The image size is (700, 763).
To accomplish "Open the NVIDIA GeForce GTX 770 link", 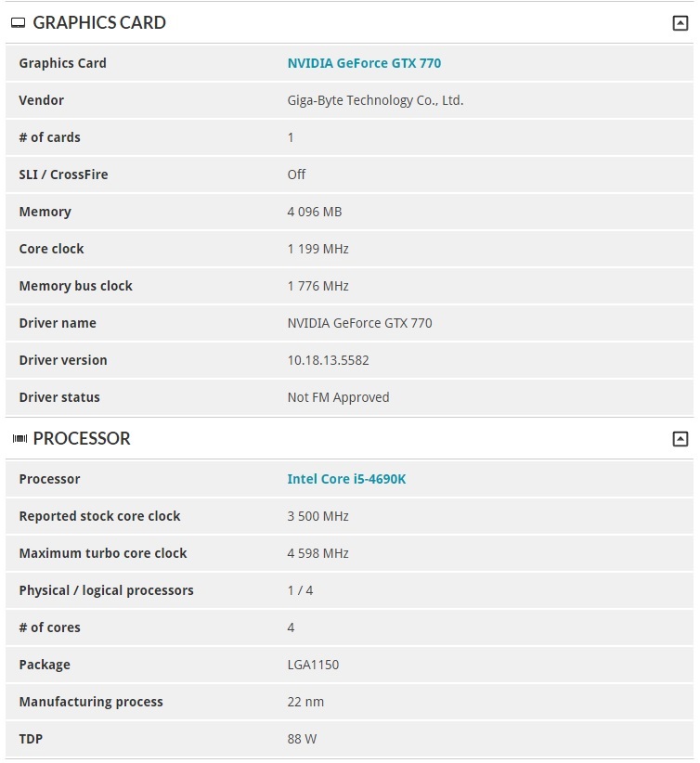I will point(364,63).
